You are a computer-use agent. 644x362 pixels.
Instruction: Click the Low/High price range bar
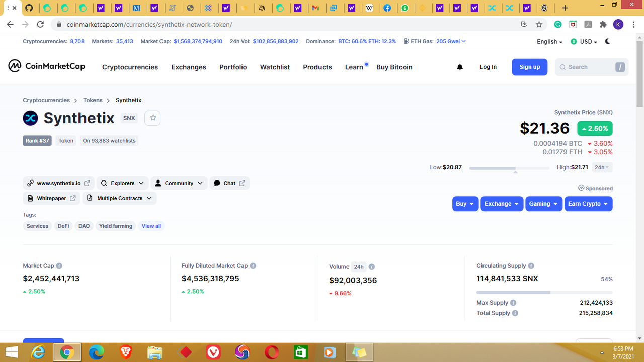point(509,168)
